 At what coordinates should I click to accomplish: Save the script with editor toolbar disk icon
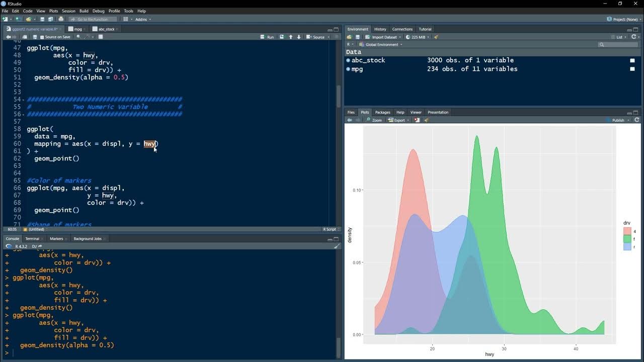[x=35, y=37]
